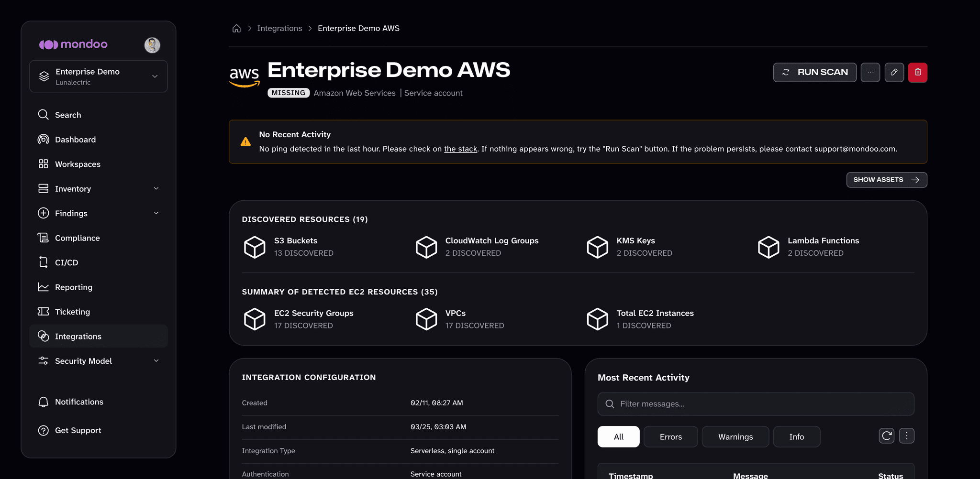
Task: Click the home breadcrumb icon
Action: 236,29
